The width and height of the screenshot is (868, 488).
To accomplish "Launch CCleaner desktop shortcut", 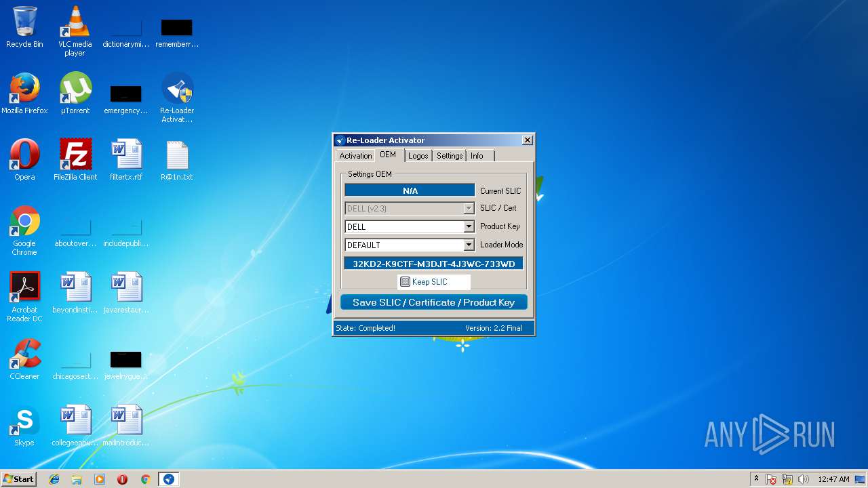I will coord(24,359).
